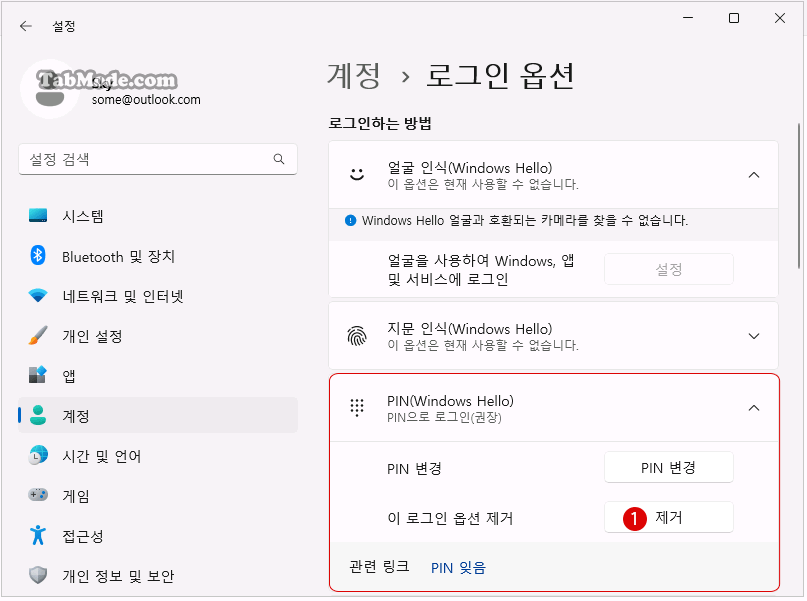Collapse the face recognition section
Screen dimensions: 807x601
click(x=754, y=175)
